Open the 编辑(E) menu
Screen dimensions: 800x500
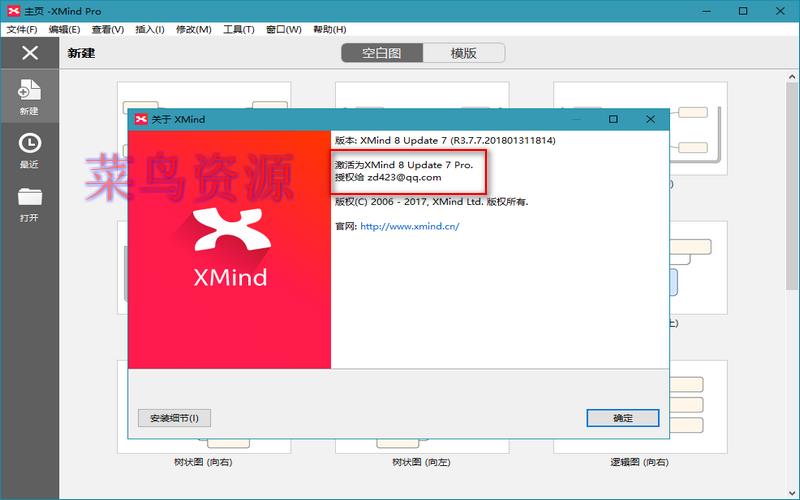(64, 29)
